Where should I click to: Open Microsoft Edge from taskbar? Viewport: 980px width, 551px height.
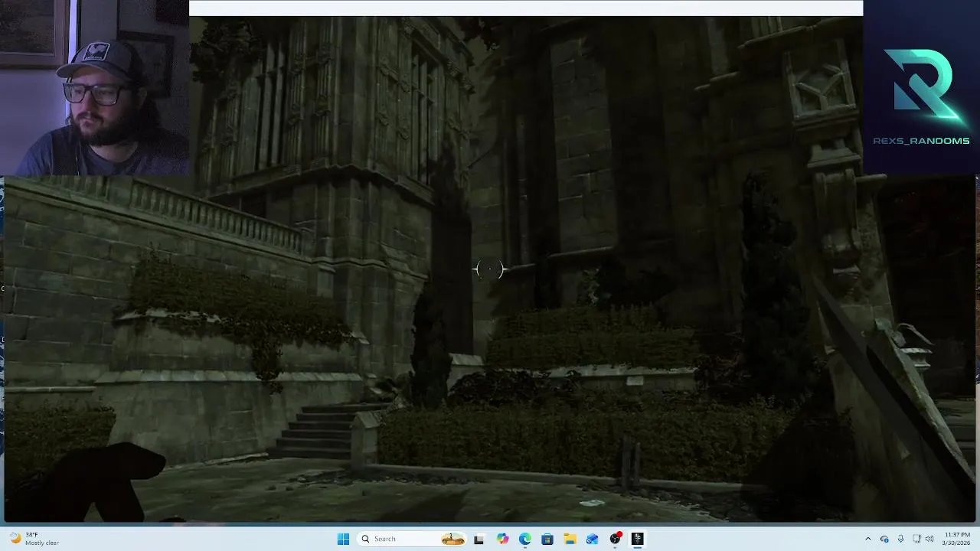pyautogui.click(x=524, y=539)
